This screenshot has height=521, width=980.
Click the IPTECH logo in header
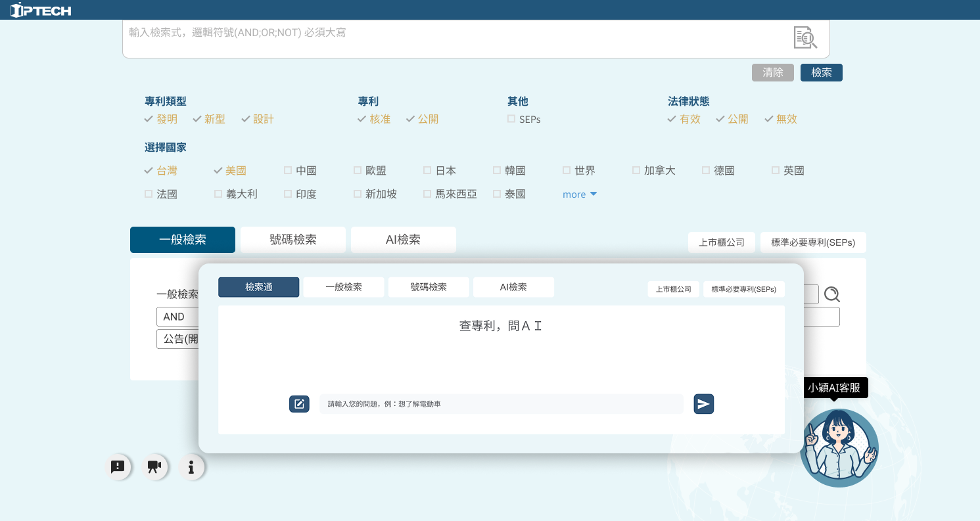click(x=41, y=10)
